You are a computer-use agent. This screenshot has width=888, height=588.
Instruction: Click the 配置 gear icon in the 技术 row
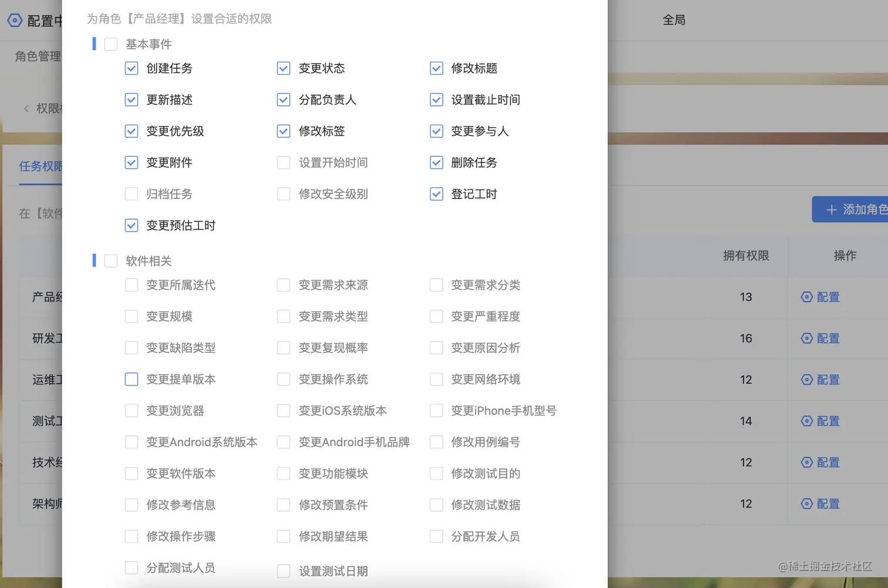(x=807, y=462)
